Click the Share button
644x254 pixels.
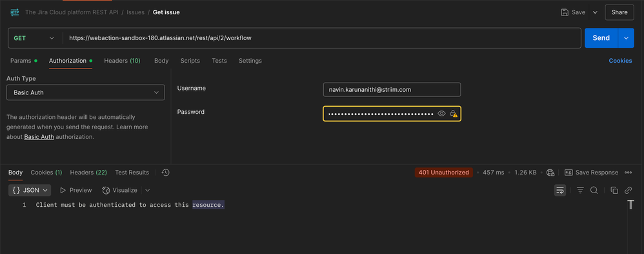[619, 12]
